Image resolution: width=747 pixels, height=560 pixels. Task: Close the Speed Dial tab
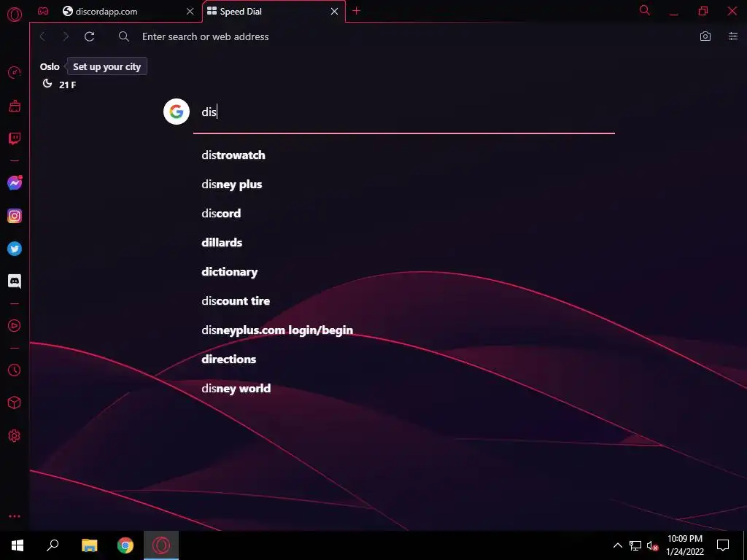click(x=334, y=12)
